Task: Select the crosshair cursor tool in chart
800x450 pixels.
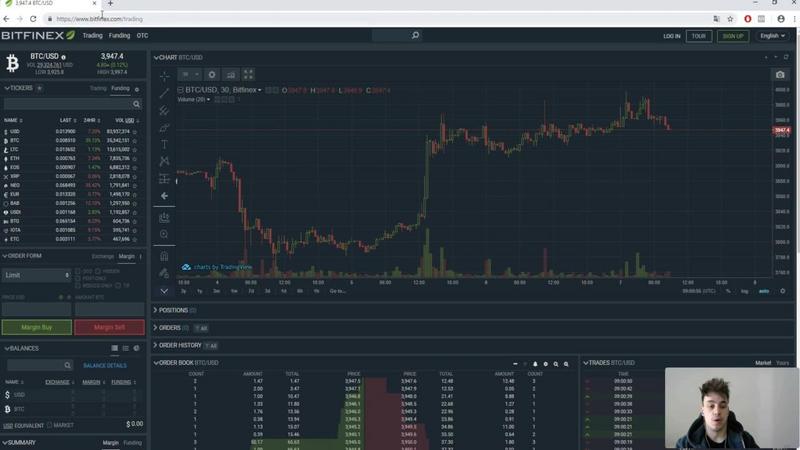Action: pos(164,77)
